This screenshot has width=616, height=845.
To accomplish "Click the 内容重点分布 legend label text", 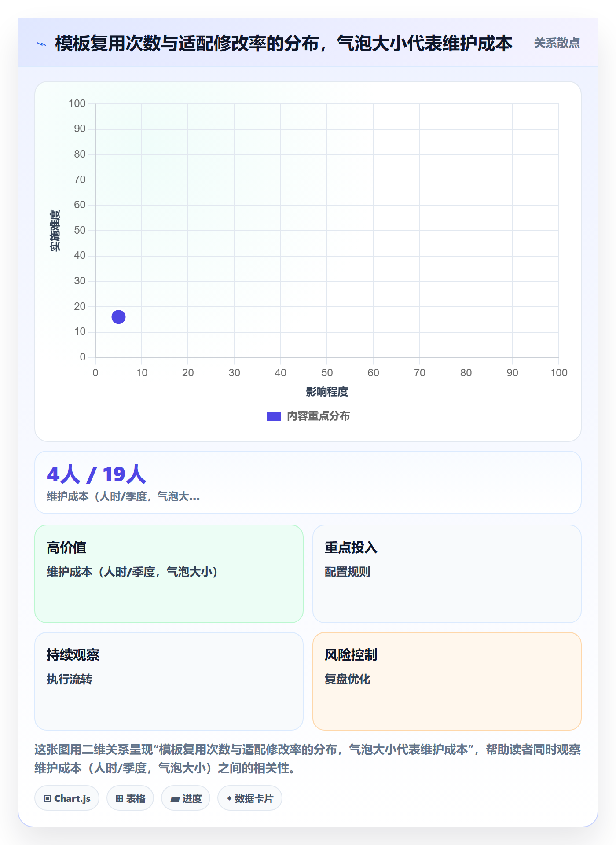I will (318, 416).
